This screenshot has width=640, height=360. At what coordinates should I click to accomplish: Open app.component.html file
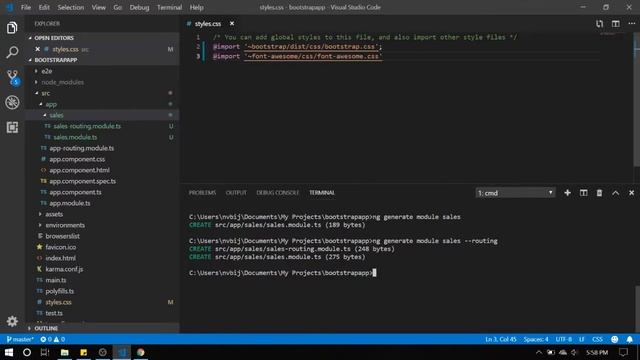(79, 170)
